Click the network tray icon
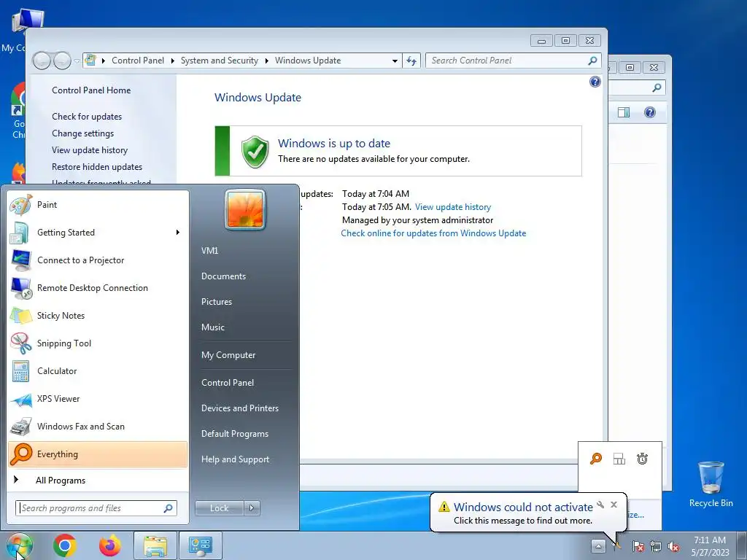747x560 pixels. point(656,546)
